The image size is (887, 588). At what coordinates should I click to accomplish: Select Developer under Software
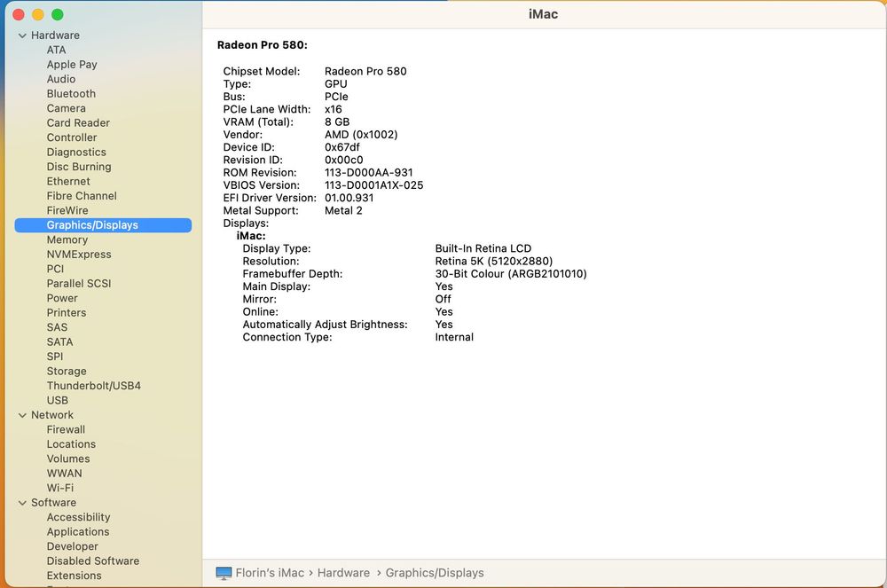coord(73,546)
